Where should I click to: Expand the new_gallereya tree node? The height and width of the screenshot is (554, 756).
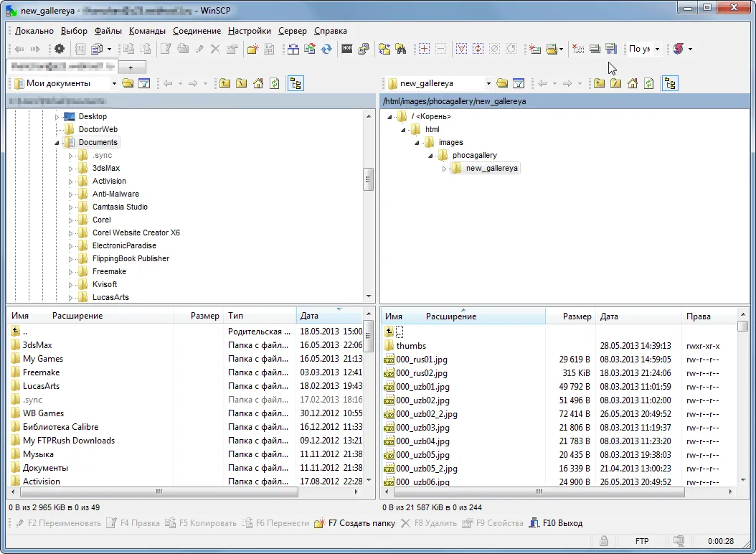click(444, 169)
